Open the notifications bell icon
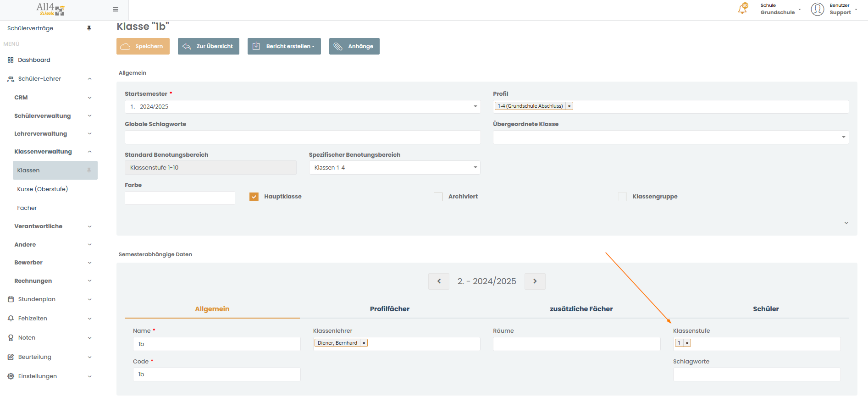 742,9
